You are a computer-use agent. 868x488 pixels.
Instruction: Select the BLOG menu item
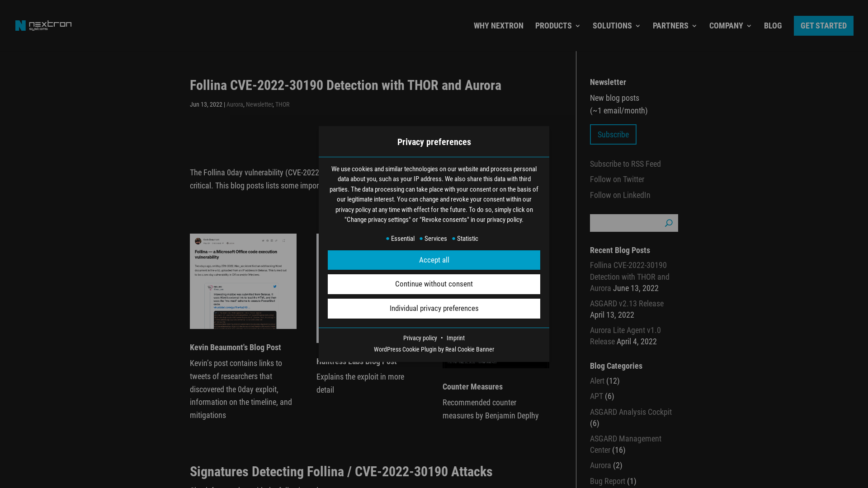pos(773,26)
